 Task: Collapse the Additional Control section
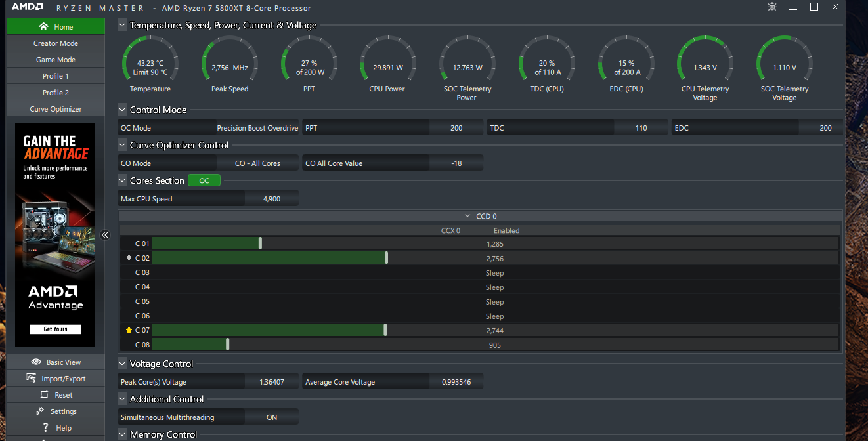click(x=122, y=399)
